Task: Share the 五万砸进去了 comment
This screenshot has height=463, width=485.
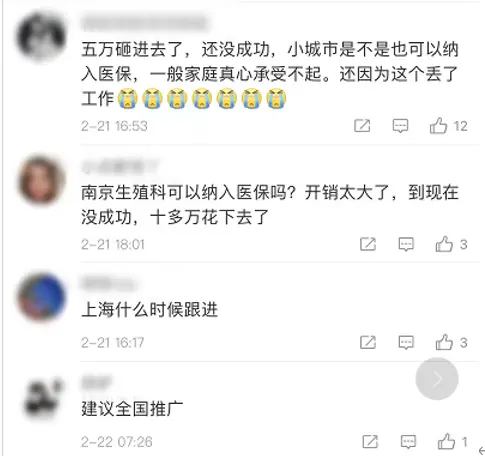Action: click(362, 126)
